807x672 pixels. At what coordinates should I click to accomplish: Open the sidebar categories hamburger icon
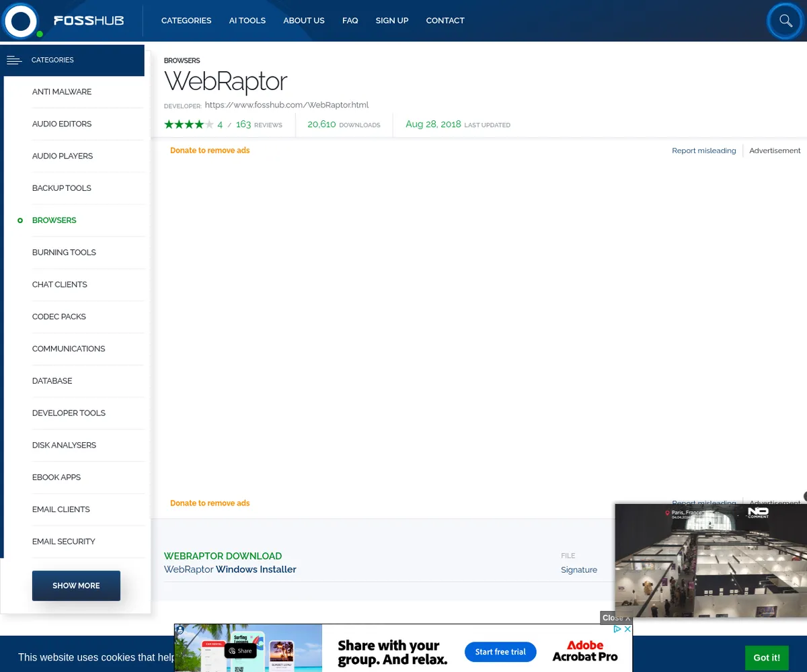pos(14,60)
